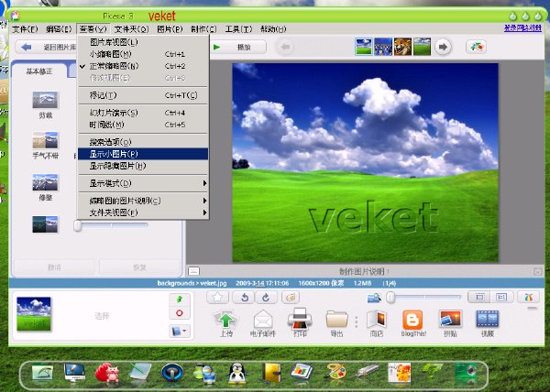Screen dimensions: 550x392
Task: Switch to the 基本修正 tab
Action: 39,71
